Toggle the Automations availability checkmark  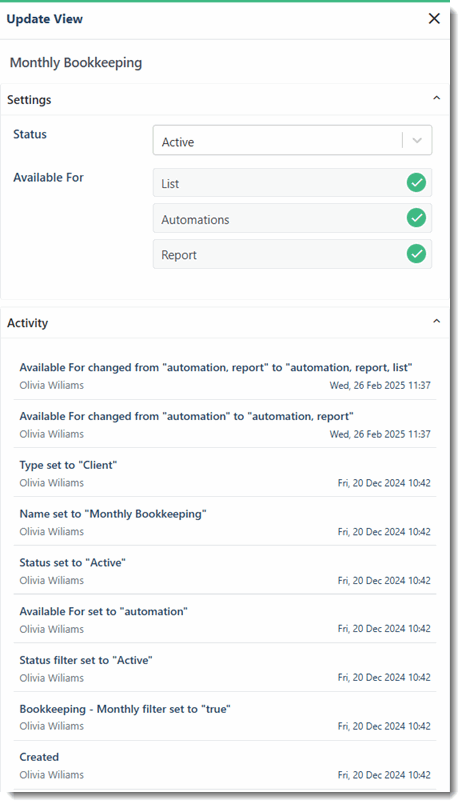tap(416, 218)
